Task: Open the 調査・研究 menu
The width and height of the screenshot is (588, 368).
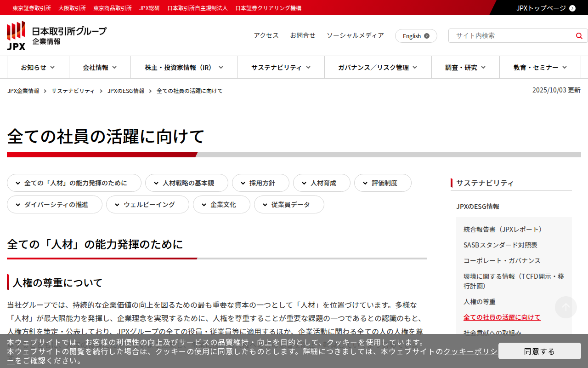Action: point(465,68)
